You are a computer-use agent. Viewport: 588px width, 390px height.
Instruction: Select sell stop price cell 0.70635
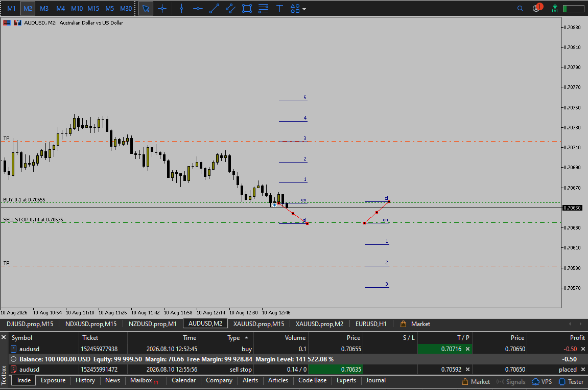point(335,370)
